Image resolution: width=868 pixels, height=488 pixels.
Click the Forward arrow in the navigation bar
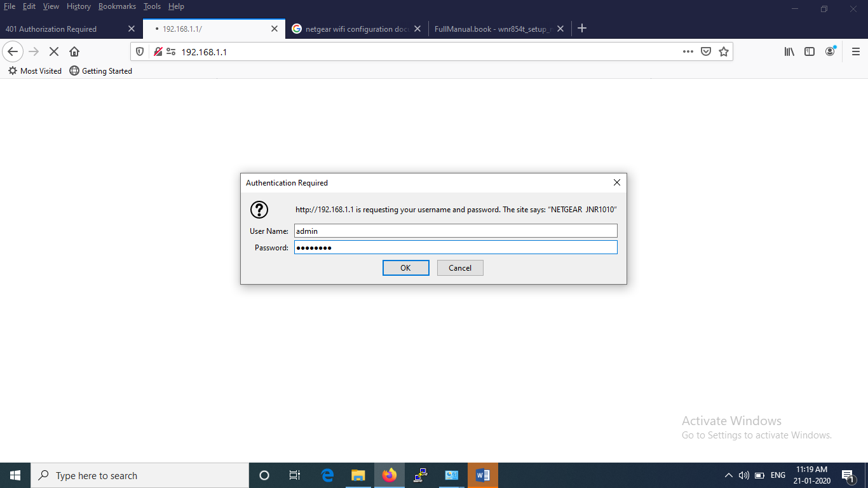tap(34, 51)
